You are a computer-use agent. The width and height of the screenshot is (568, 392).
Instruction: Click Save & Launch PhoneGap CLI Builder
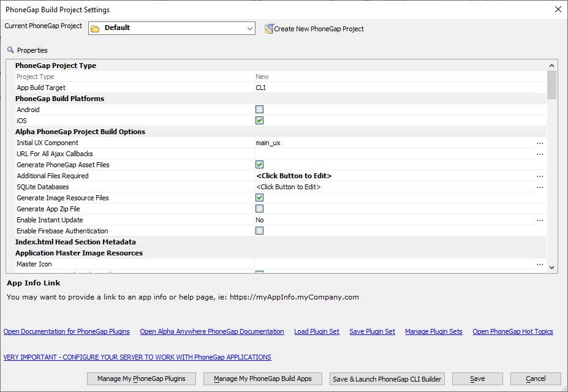(387, 379)
